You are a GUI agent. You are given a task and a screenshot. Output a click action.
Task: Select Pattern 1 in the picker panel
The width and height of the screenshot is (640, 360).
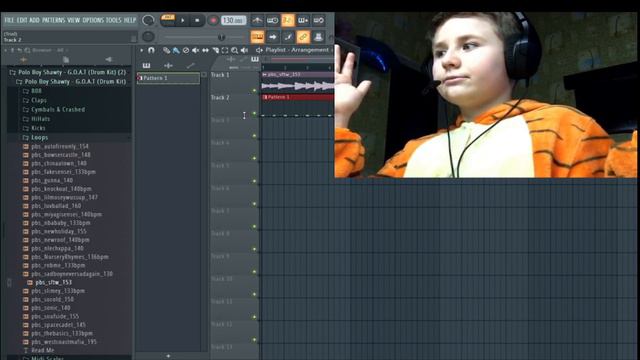click(x=168, y=78)
